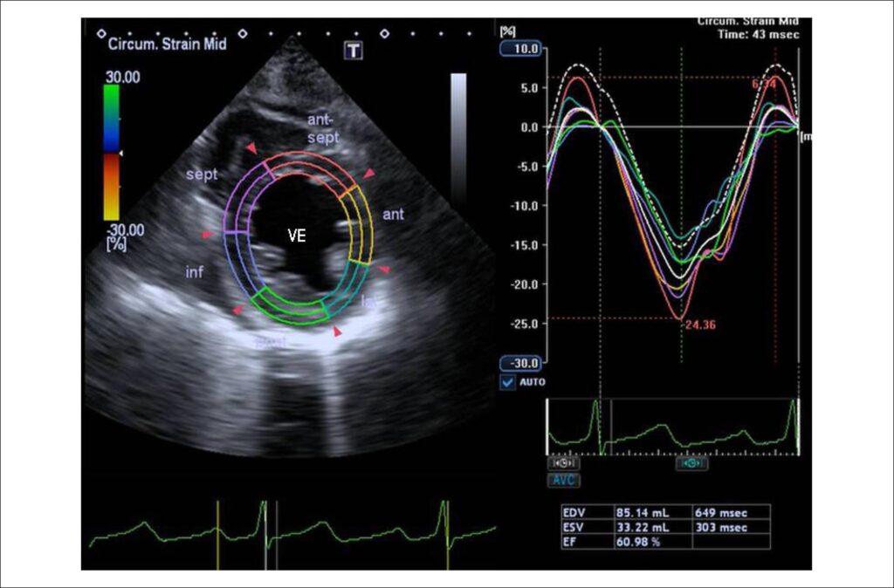Select the -30.0 lower scale limit box

point(520,363)
